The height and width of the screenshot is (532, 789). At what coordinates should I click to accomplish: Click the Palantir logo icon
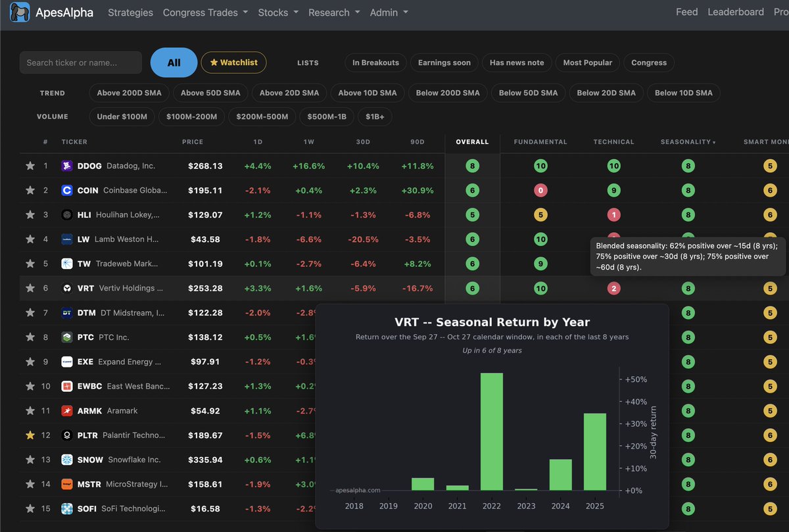point(66,435)
